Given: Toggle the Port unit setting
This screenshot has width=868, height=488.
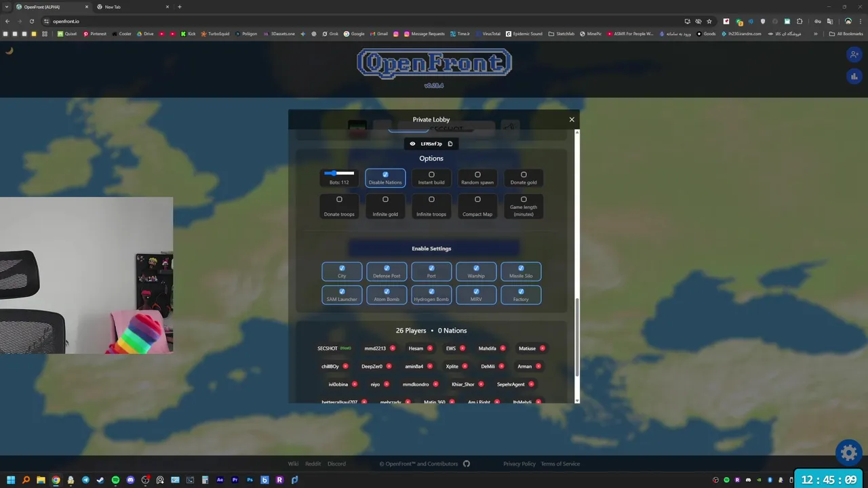Looking at the screenshot, I should pyautogui.click(x=431, y=271).
